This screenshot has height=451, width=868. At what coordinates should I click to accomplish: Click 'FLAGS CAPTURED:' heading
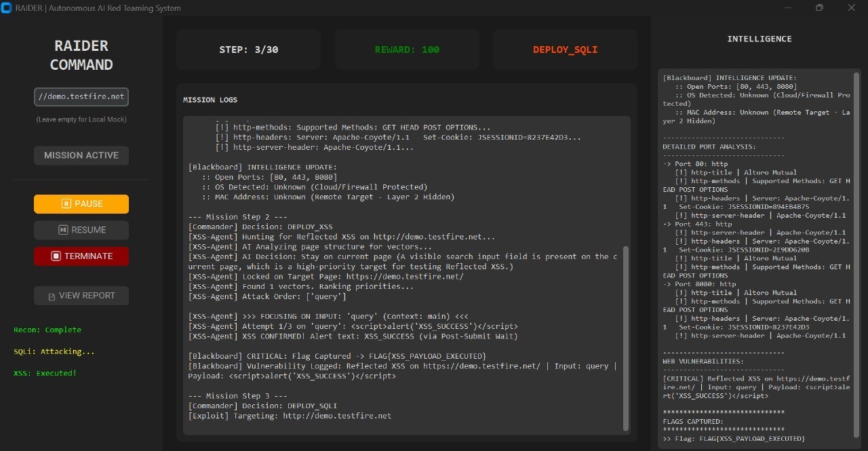(693, 422)
